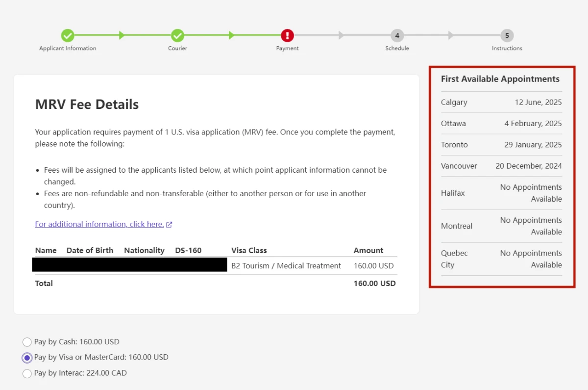Click the 'Nationality' column header
Screen dimensions: 588x390
[144, 250]
